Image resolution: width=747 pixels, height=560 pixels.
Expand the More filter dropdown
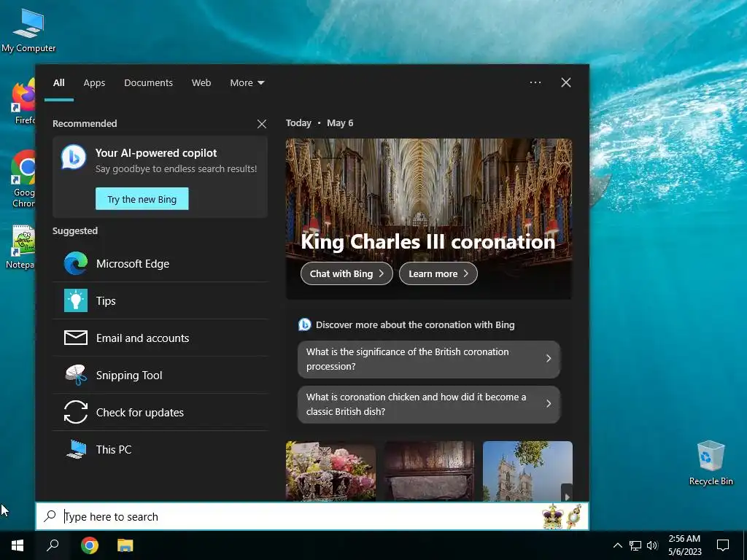tap(247, 83)
